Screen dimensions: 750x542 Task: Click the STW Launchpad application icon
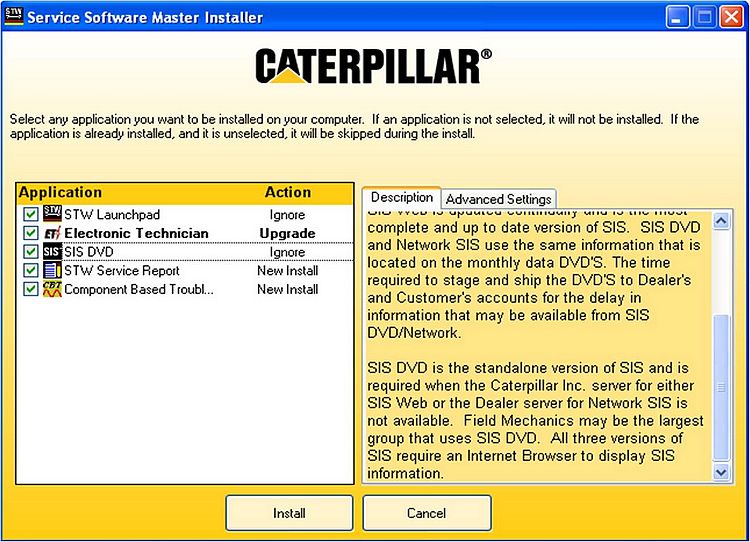pyautogui.click(x=52, y=213)
